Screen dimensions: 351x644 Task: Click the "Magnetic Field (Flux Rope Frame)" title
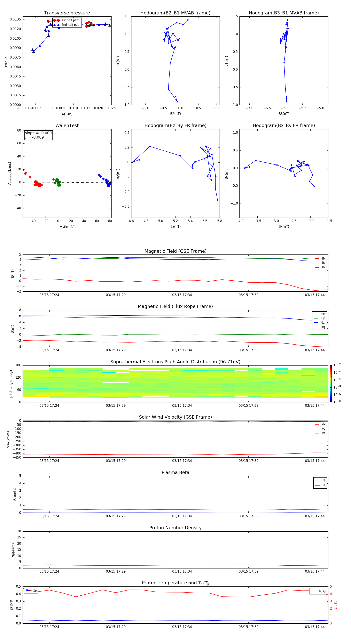175,307
